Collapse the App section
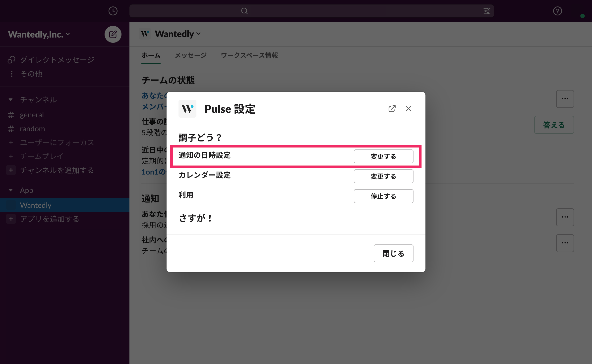The height and width of the screenshot is (364, 592). [10, 190]
